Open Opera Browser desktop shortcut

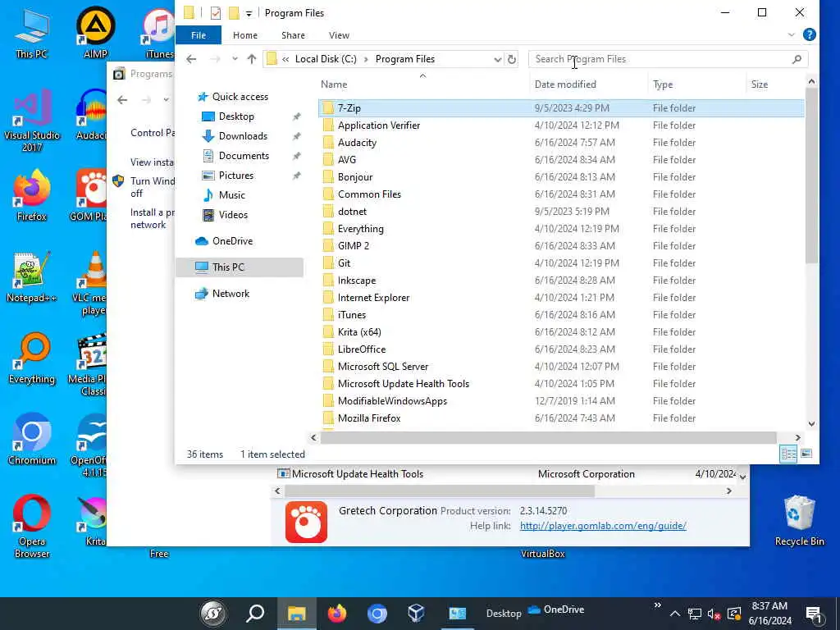tap(32, 526)
